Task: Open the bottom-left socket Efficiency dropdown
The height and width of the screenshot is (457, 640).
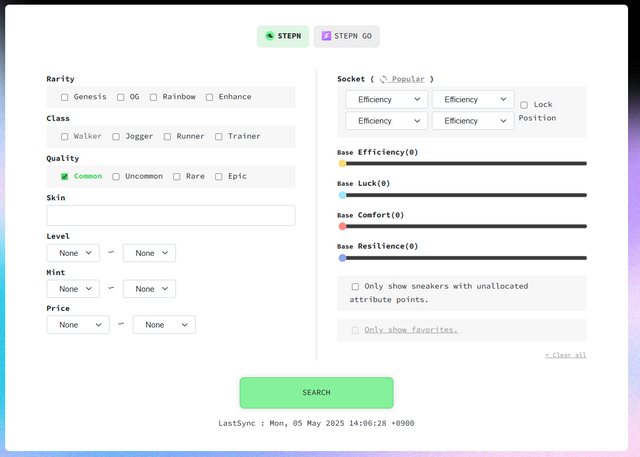Action: coord(387,121)
